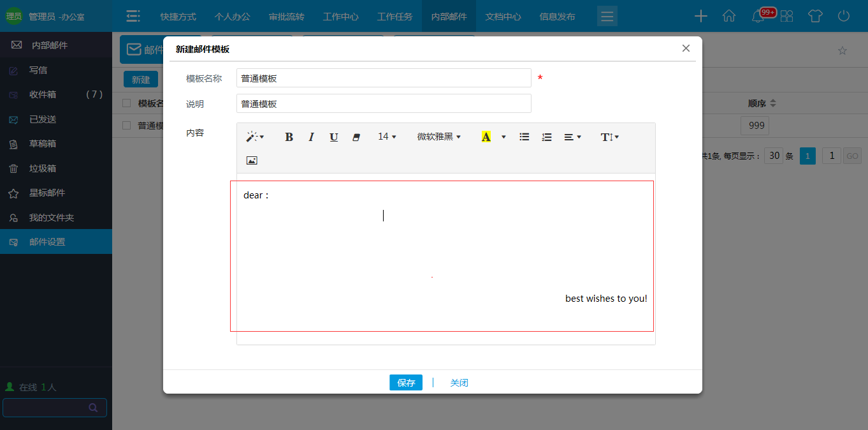Check the 普通模板 row checkbox
Image resolution: width=868 pixels, height=430 pixels.
point(127,126)
